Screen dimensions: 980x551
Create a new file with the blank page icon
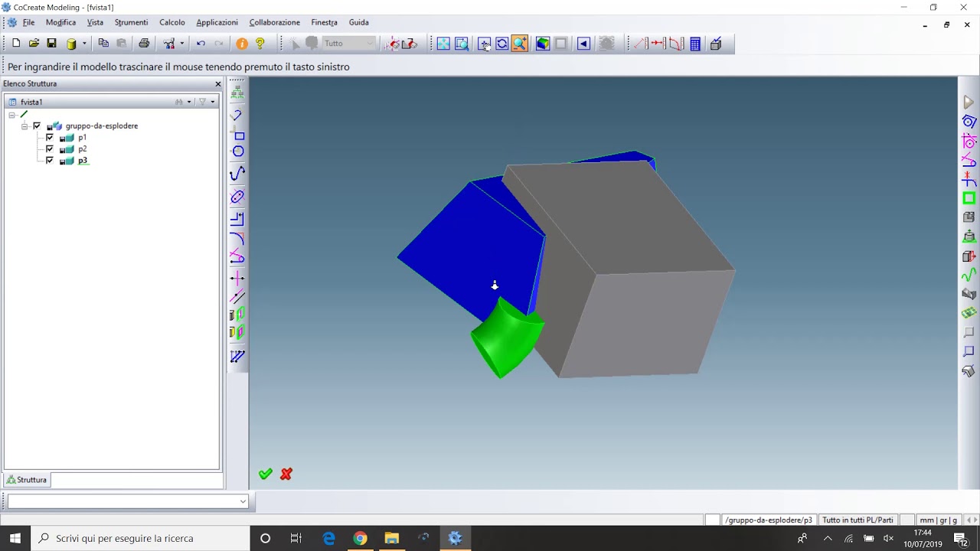tap(16, 44)
